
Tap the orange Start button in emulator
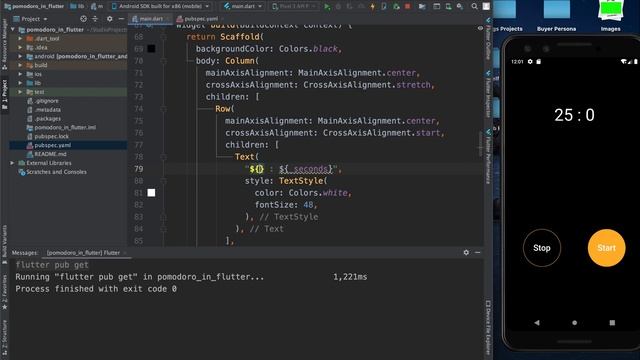pyautogui.click(x=607, y=248)
